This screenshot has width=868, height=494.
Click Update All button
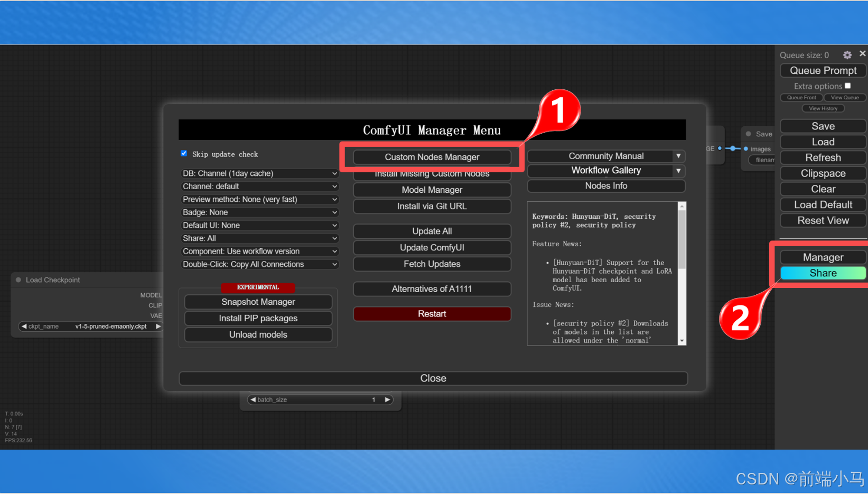pos(432,231)
